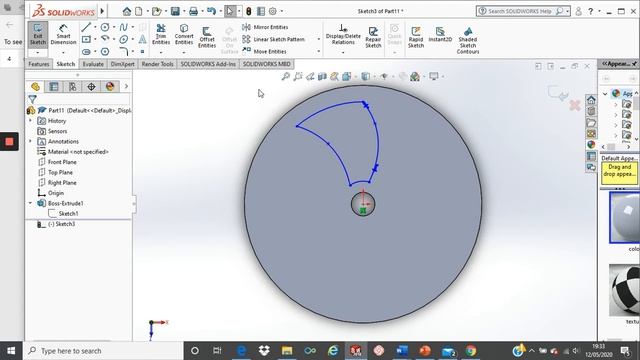Open Smart Dimension dropdown arrow
640x360 pixels.
pyautogui.click(x=63, y=53)
